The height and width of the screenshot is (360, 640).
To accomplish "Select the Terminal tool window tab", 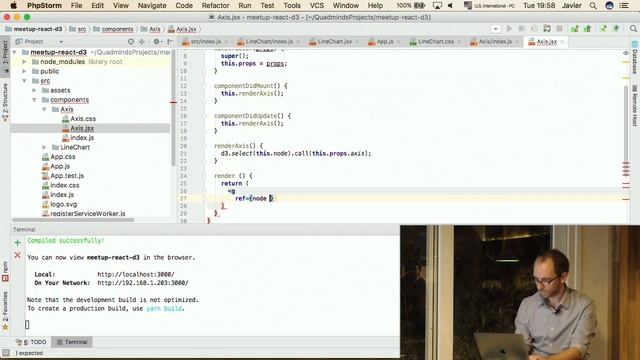I will 72,342.
